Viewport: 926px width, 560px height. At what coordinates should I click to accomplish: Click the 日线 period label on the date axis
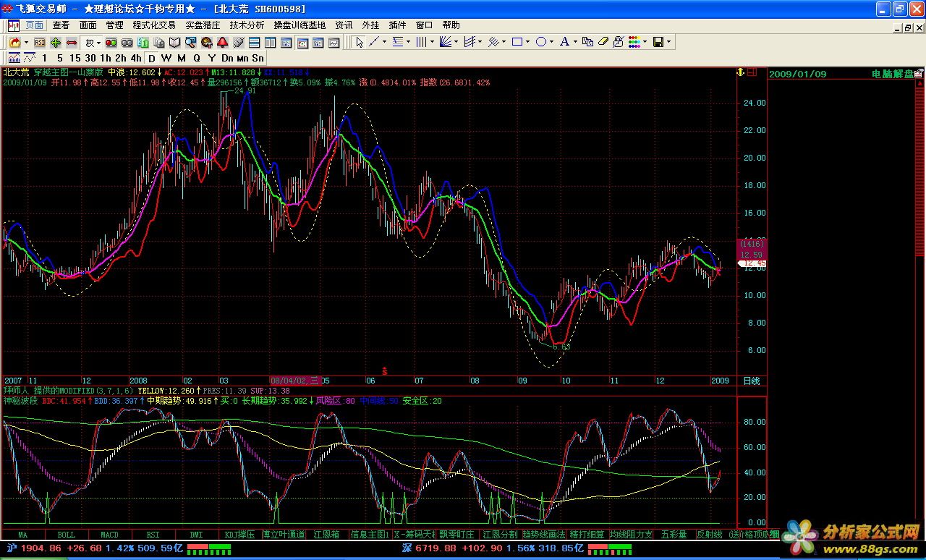(752, 381)
